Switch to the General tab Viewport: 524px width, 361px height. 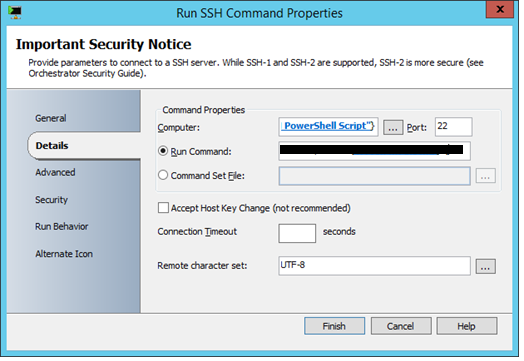tap(51, 118)
